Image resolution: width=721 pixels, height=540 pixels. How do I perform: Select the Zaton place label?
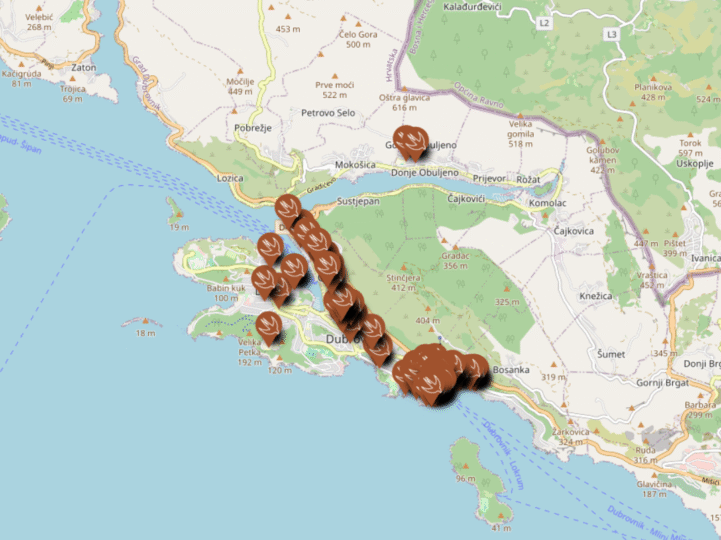click(x=84, y=67)
